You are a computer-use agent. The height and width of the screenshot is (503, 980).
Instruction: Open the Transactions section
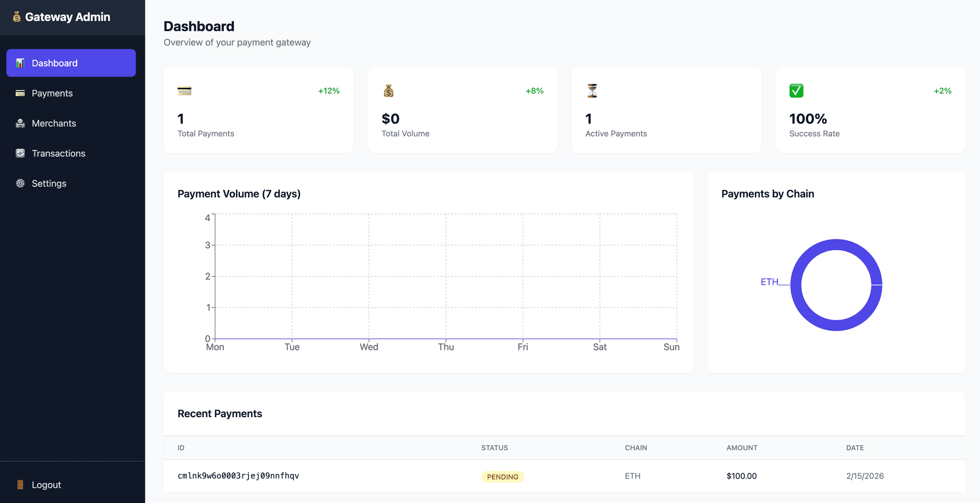click(x=58, y=154)
